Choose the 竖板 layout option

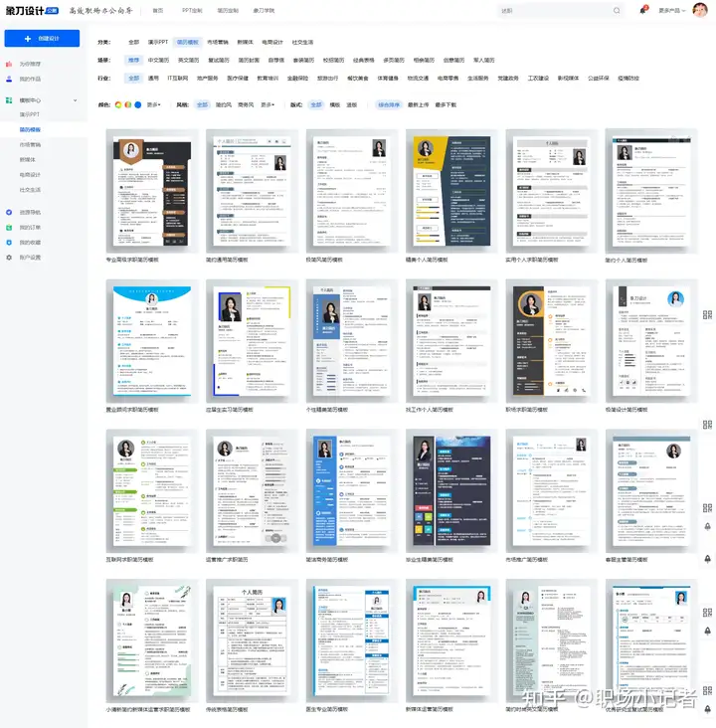tap(351, 105)
